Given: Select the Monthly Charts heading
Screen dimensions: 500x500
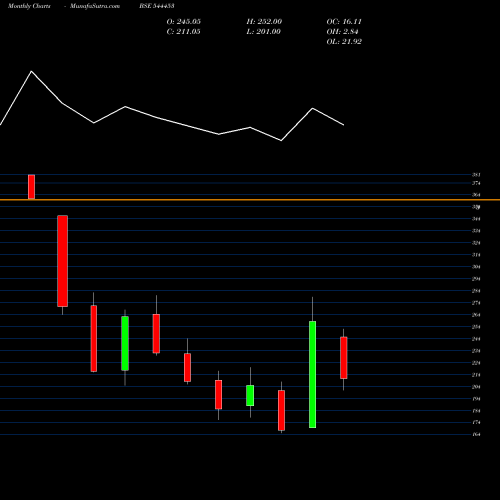Looking at the screenshot, I should [x=29, y=6].
